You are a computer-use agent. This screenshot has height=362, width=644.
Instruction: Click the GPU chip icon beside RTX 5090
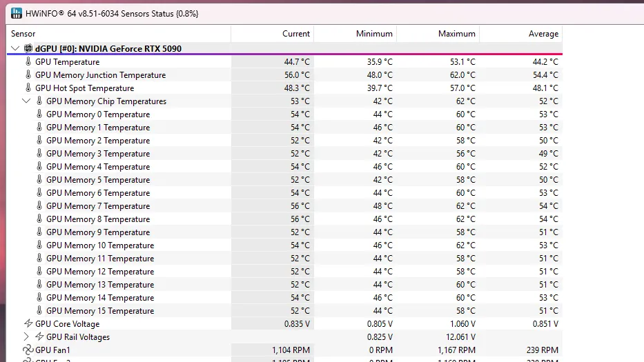(28, 48)
